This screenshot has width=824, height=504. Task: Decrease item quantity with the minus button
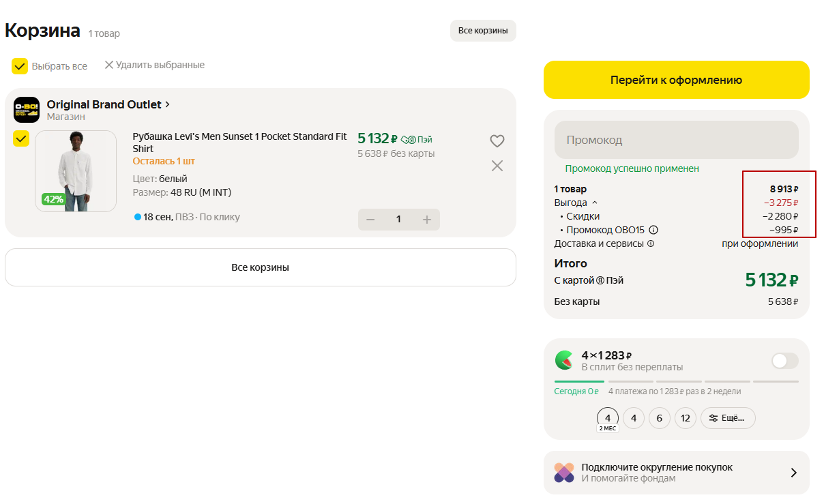371,220
